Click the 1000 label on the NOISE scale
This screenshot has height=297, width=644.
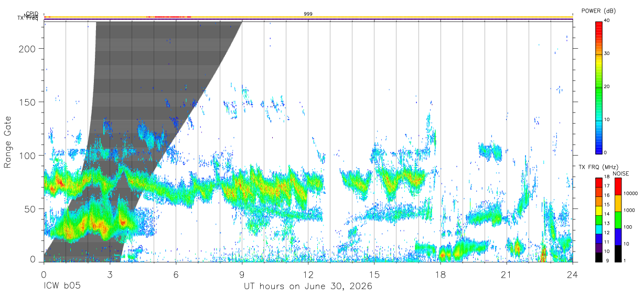click(629, 211)
